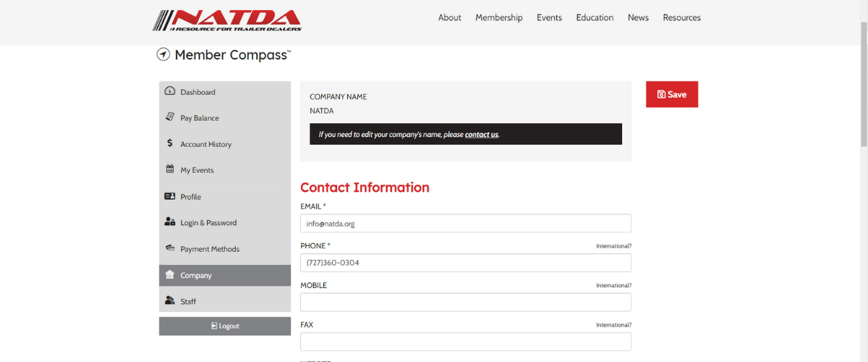The height and width of the screenshot is (362, 868).
Task: Click the Logout door icon
Action: [214, 326]
